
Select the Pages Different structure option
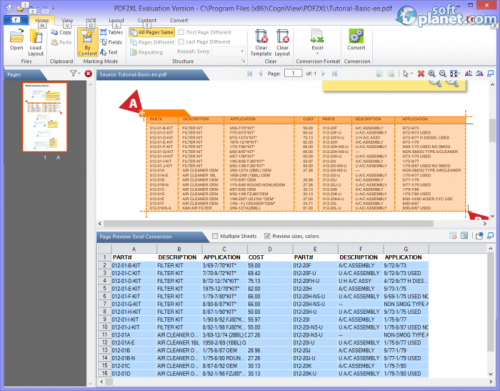click(x=152, y=42)
